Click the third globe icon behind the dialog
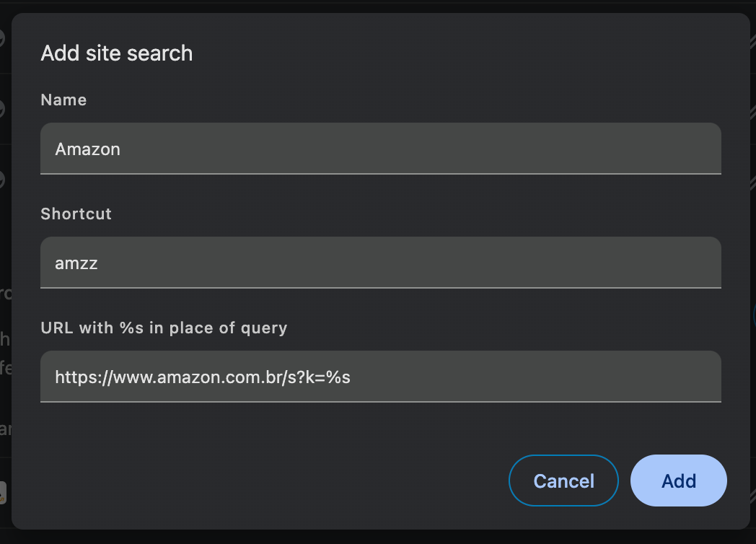 2,180
